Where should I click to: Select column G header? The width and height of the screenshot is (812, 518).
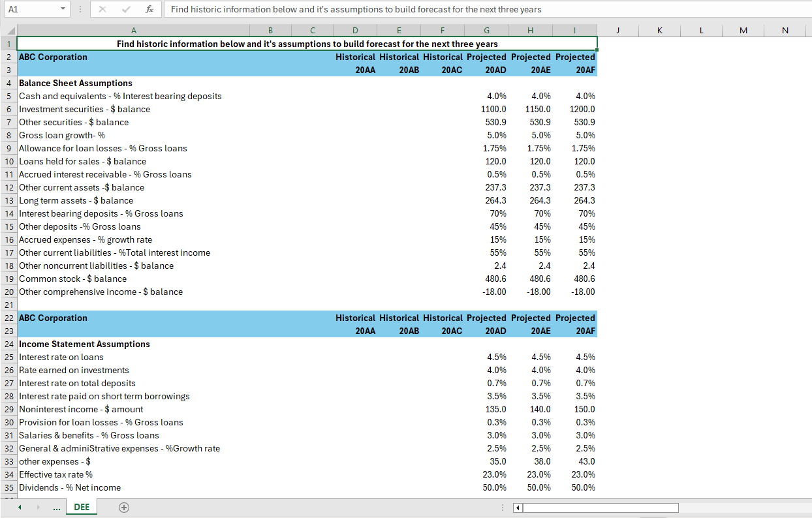click(486, 30)
